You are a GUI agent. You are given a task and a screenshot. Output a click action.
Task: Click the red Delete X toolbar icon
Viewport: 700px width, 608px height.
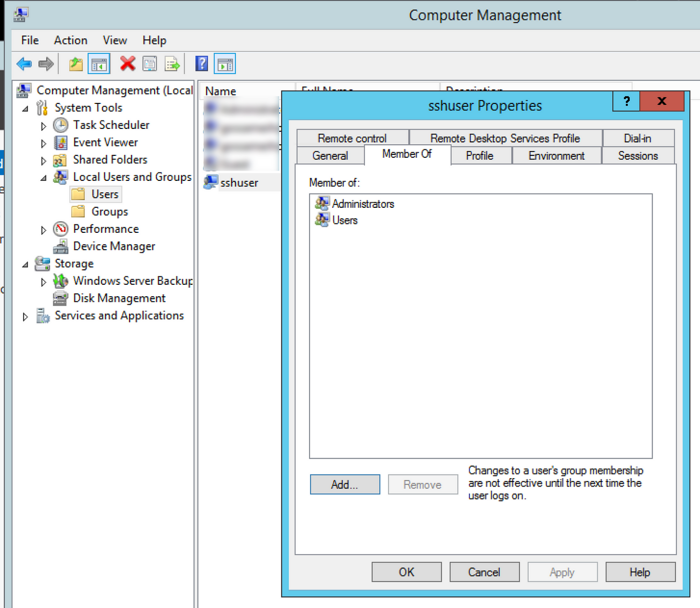[128, 63]
